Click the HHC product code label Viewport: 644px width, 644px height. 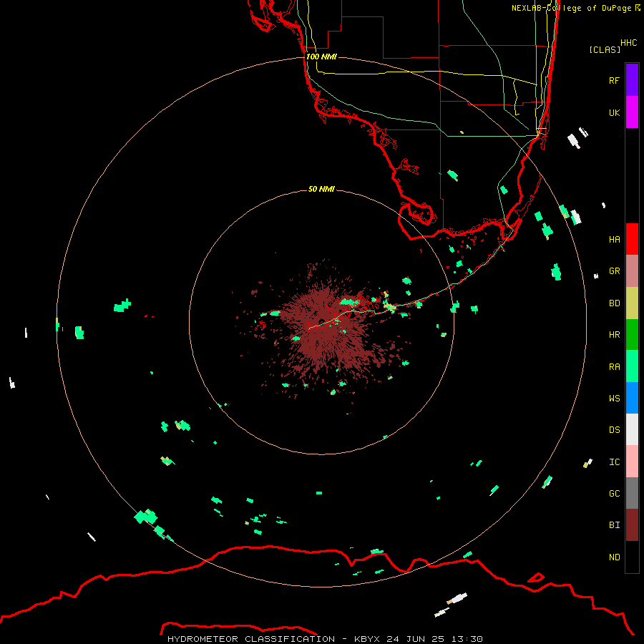pos(629,43)
